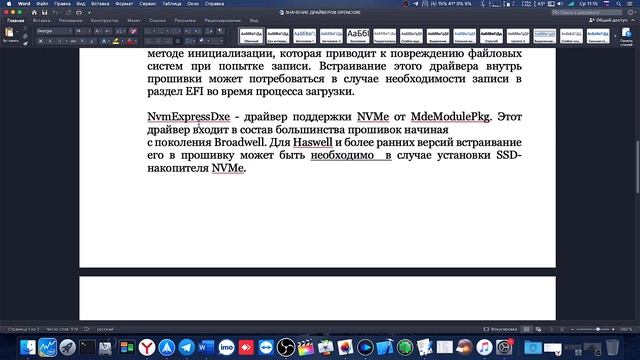Switch to the Конструктор ribbon tab
This screenshot has width=640, height=360.
point(105,20)
